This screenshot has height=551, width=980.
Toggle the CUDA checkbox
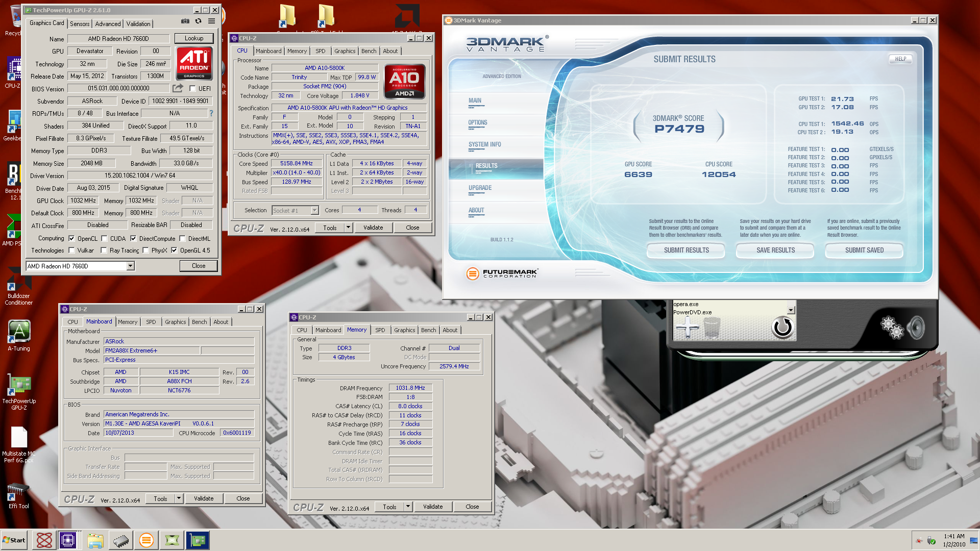click(104, 238)
